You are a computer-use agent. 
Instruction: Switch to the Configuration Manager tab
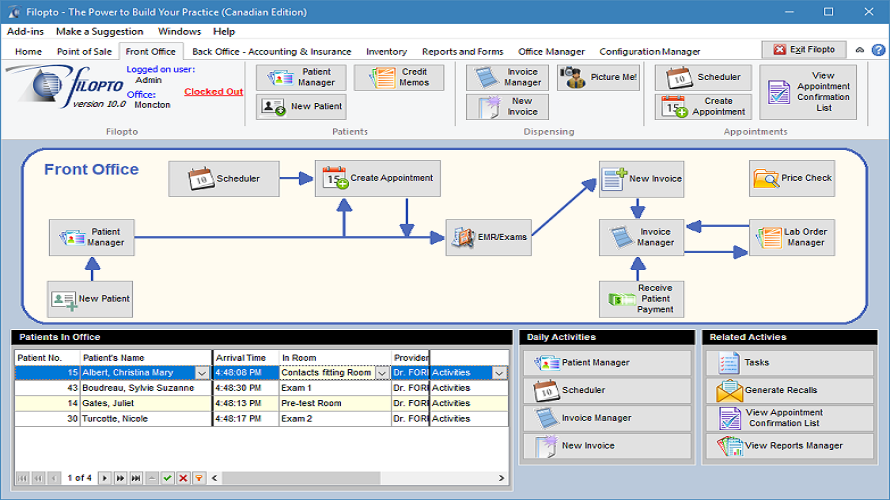click(x=650, y=52)
